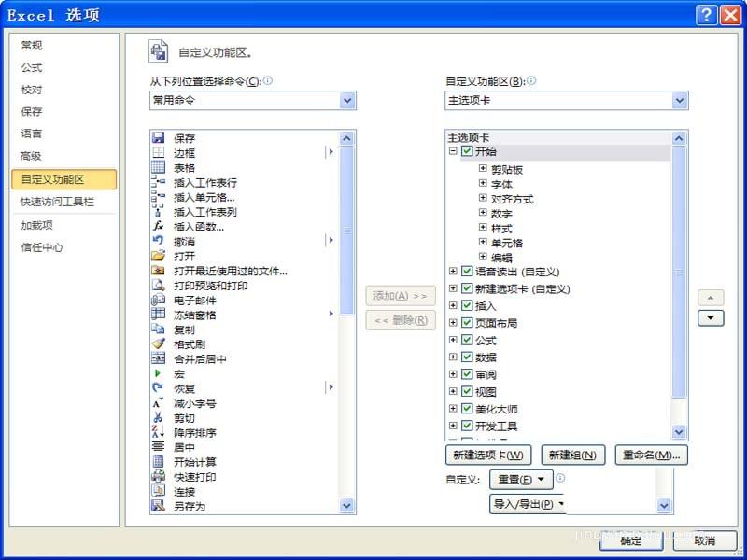Click the 确定 button to confirm
The image size is (747, 560).
pyautogui.click(x=631, y=539)
